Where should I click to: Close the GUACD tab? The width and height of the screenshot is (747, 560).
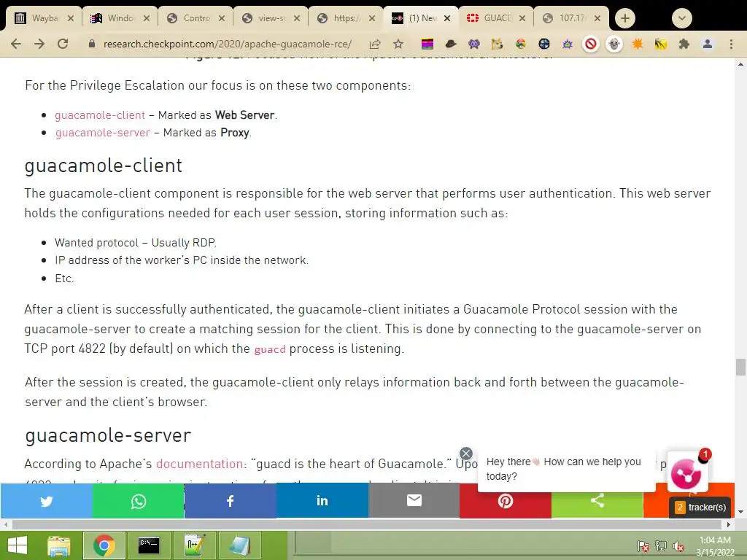(522, 18)
